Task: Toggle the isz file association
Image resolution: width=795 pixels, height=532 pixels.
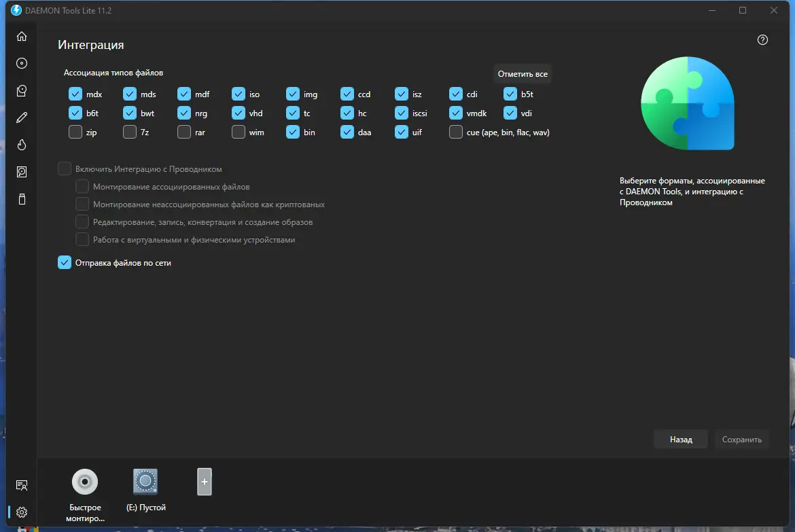Action: coord(402,94)
